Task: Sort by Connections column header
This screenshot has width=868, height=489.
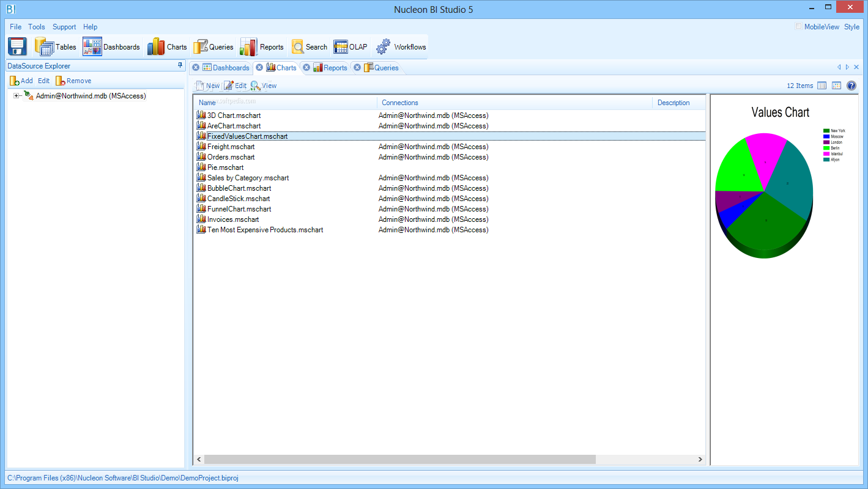Action: click(x=514, y=103)
